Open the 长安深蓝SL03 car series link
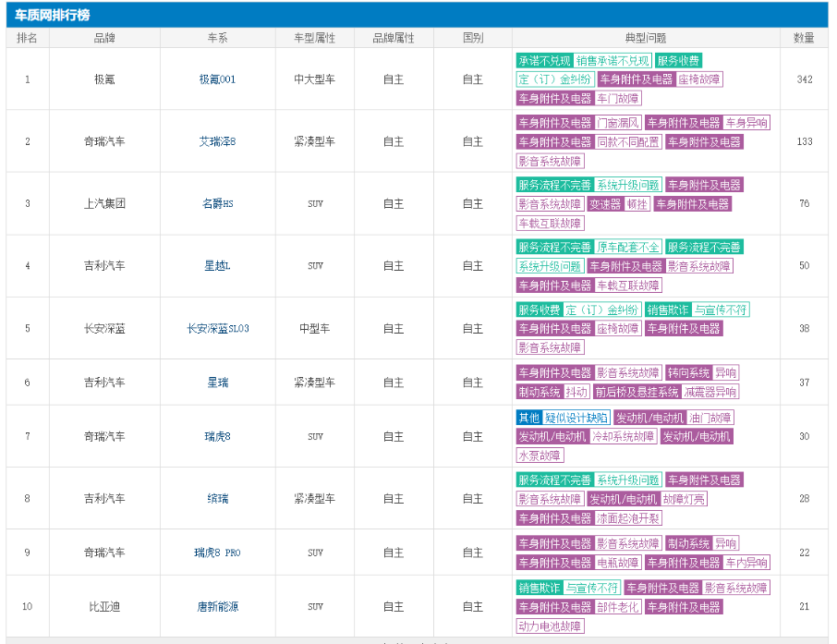Image resolution: width=837 pixels, height=644 pixels. pos(218,328)
